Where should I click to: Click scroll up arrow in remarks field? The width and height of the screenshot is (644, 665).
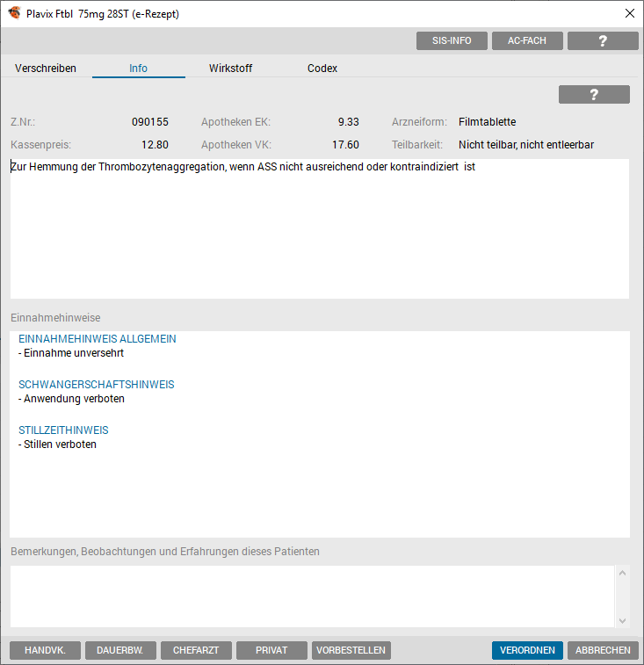(x=622, y=574)
